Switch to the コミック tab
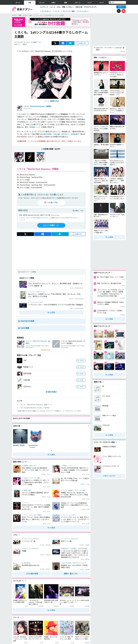138x644 pixels. (42, 2)
